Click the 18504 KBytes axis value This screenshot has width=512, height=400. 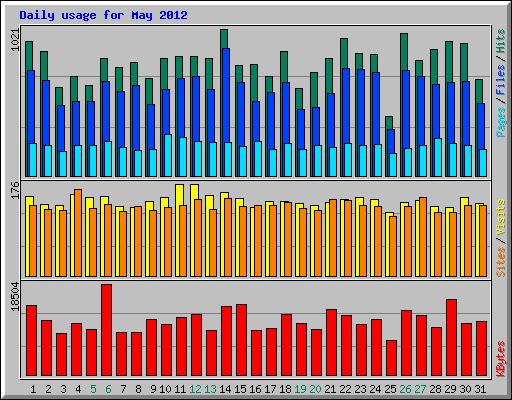click(15, 297)
